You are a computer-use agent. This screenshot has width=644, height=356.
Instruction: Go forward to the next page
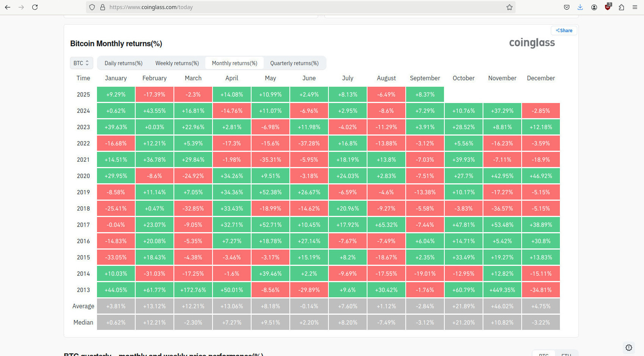[21, 7]
